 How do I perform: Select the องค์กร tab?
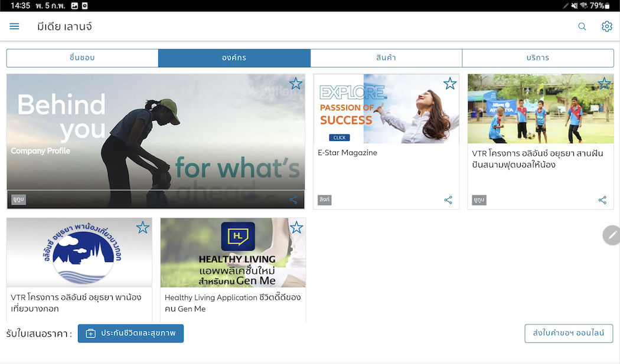point(234,58)
